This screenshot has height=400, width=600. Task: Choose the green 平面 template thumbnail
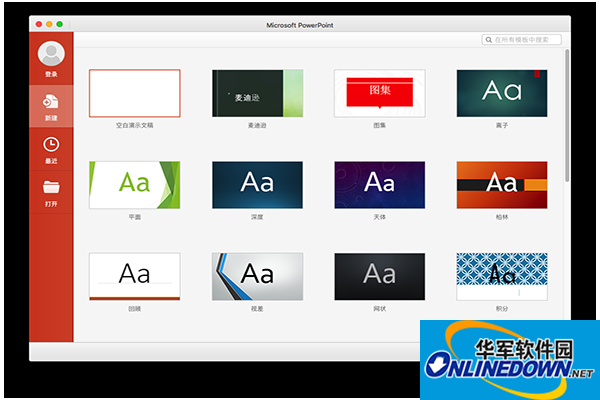point(135,185)
